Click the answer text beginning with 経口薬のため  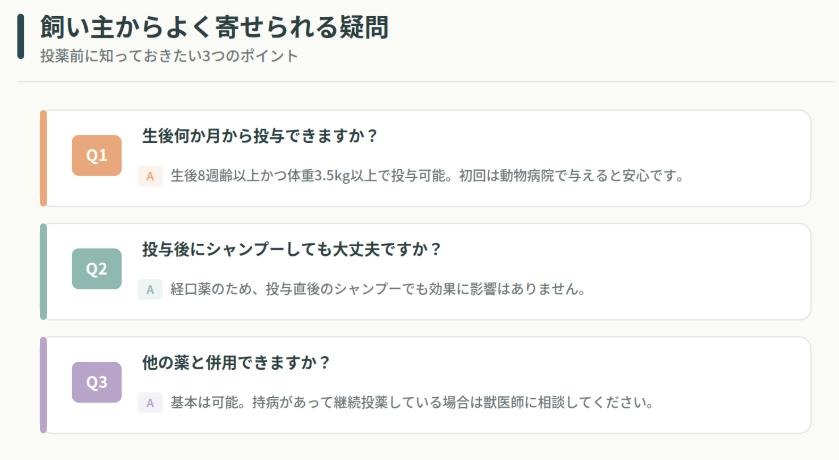[377, 290]
